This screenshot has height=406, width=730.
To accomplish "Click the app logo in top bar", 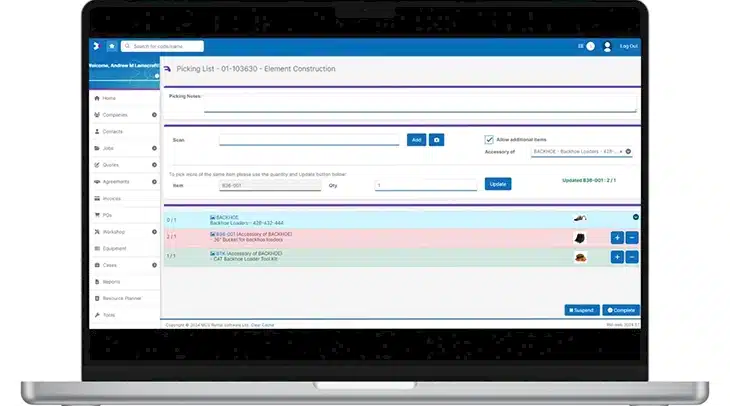I will 96,46.
